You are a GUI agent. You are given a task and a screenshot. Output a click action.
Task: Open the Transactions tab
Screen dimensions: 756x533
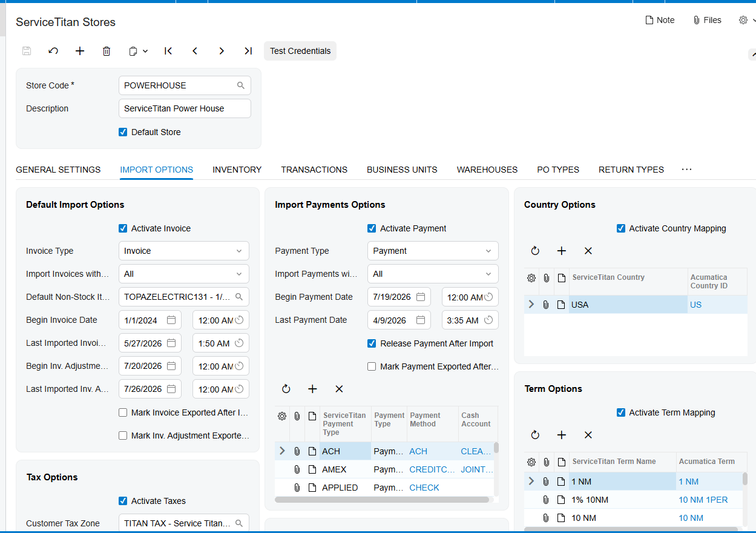click(x=314, y=170)
